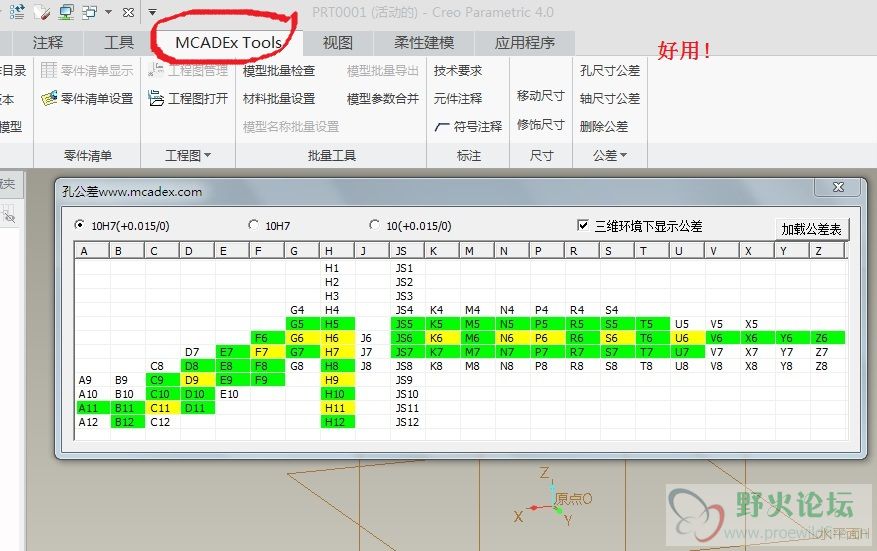The image size is (877, 551).
Task: Select the B12 tolerance cell
Action: point(128,422)
